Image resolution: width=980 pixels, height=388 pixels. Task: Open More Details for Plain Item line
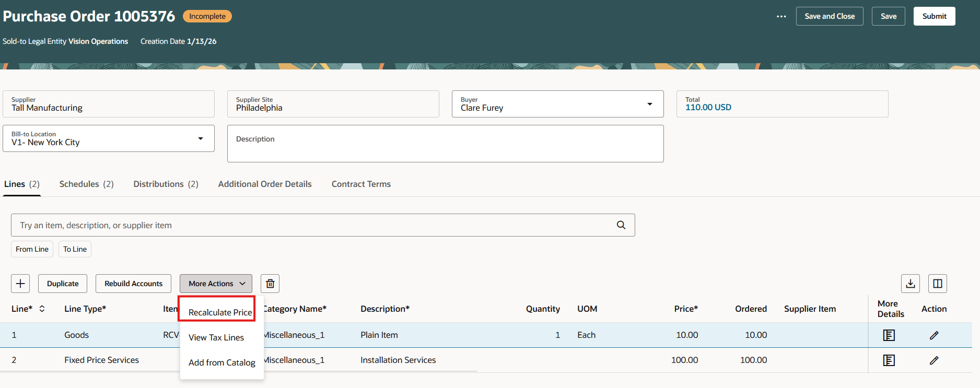click(889, 335)
